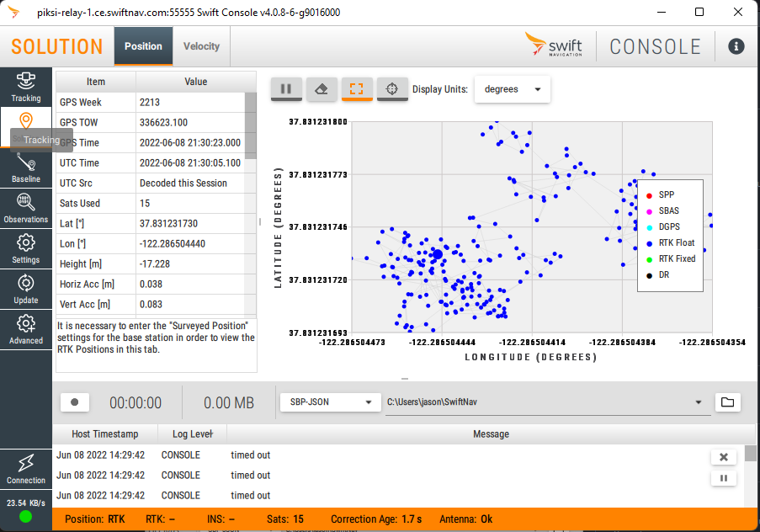This screenshot has height=532, width=760.
Task: Pause the log panel output
Action: pyautogui.click(x=724, y=478)
